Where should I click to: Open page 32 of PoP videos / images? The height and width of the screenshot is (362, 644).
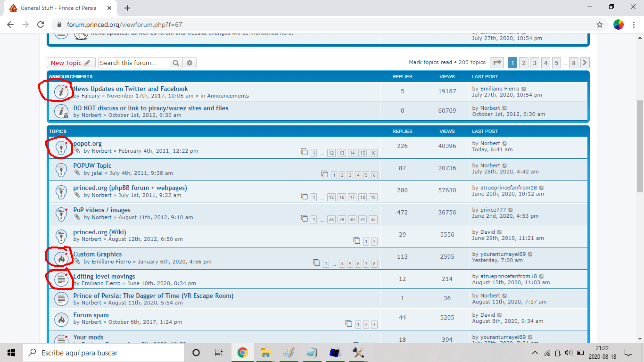point(373,220)
